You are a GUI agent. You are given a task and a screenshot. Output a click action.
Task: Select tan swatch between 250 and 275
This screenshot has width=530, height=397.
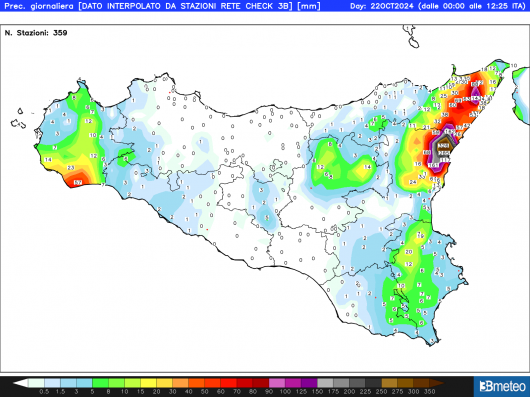pyautogui.click(x=389, y=383)
